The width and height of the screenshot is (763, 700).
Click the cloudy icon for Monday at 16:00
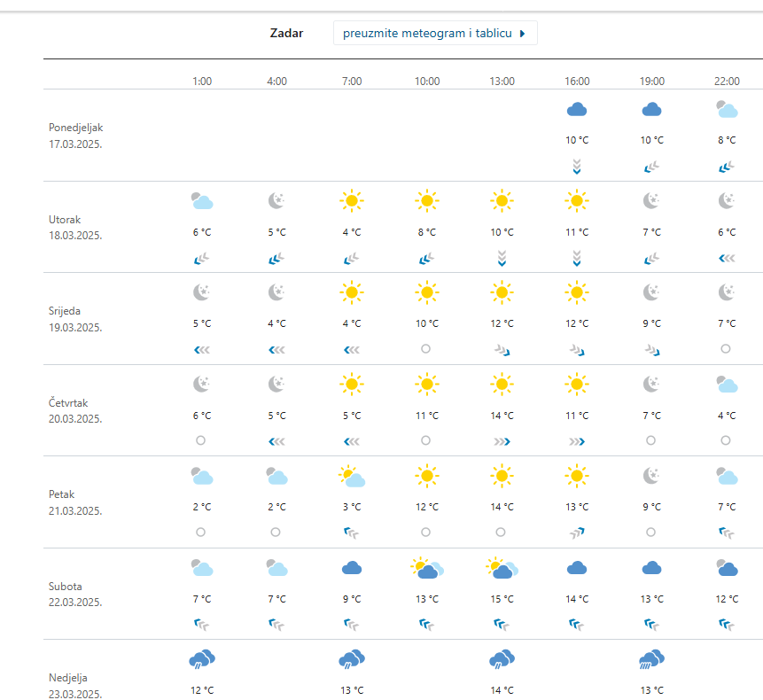click(577, 110)
